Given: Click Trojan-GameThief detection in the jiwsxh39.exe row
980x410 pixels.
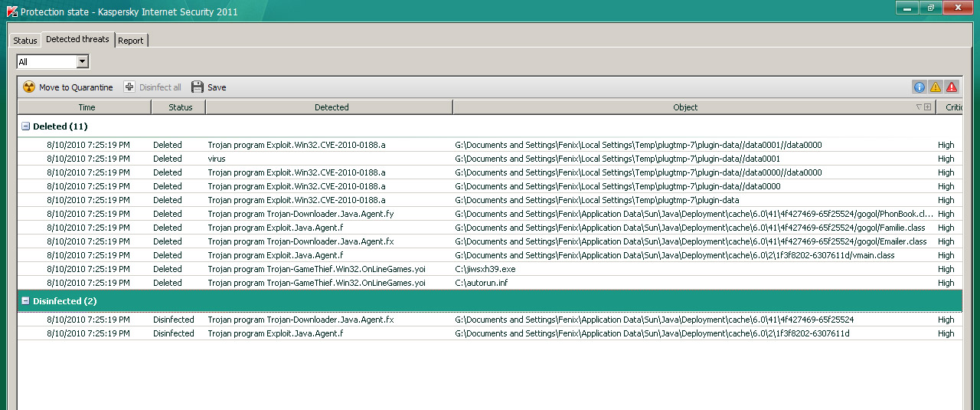Looking at the screenshot, I should click(x=316, y=269).
